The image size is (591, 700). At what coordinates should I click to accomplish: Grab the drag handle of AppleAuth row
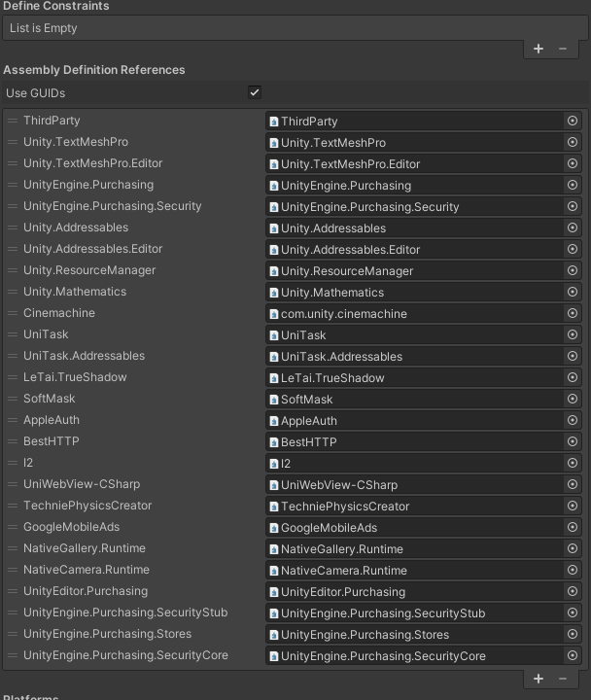click(13, 420)
